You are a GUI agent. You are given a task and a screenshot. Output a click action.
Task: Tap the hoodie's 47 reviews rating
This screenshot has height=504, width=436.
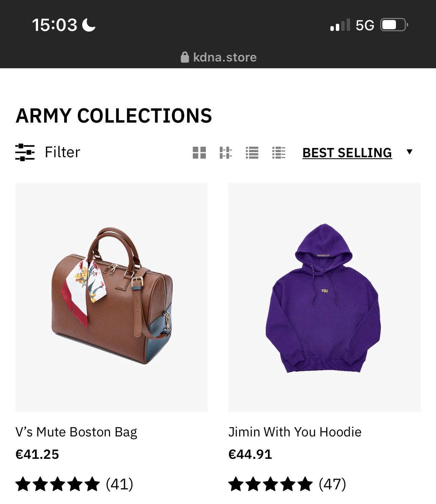(287, 484)
